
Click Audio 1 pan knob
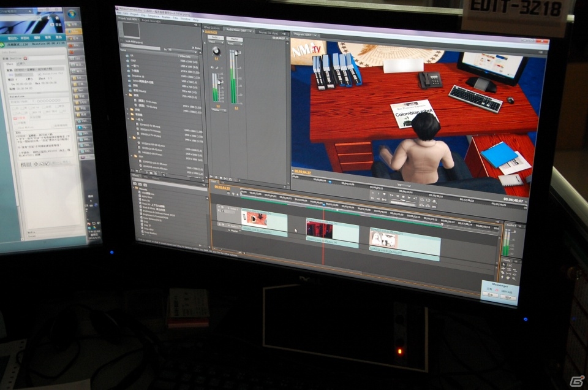(216, 51)
